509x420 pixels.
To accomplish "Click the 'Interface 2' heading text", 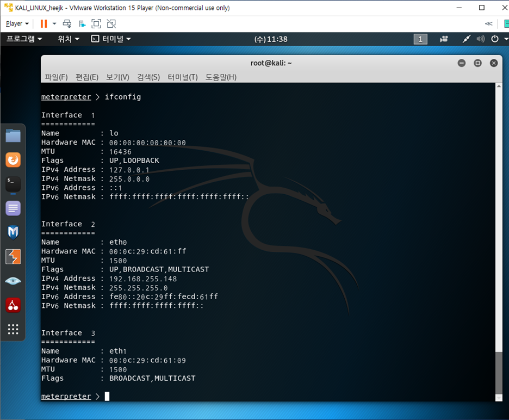I will [x=68, y=224].
